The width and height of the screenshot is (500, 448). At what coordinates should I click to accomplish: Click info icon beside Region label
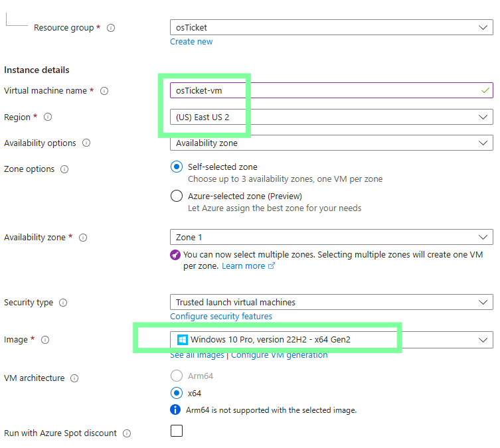point(48,117)
